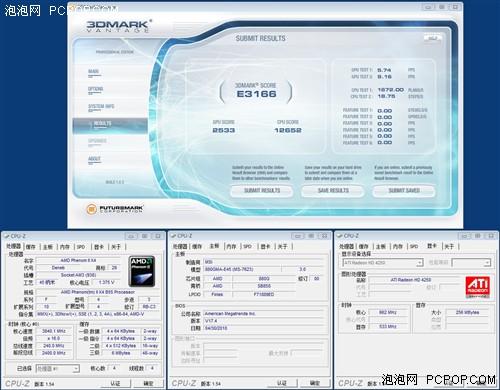Screen dimensions: 500x390
Task: Click 确定 button in left CPU-Z window
Action: point(148,384)
